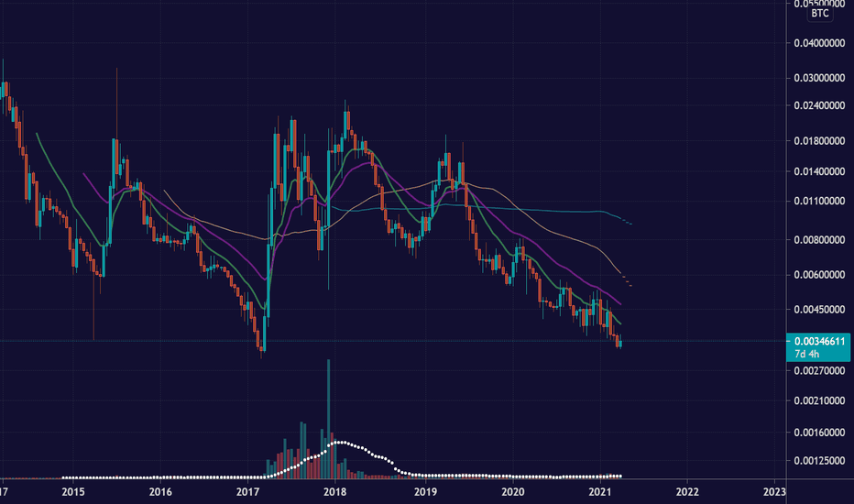This screenshot has width=854, height=504.
Task: Click the 0.04000000 price axis label
Action: [820, 43]
